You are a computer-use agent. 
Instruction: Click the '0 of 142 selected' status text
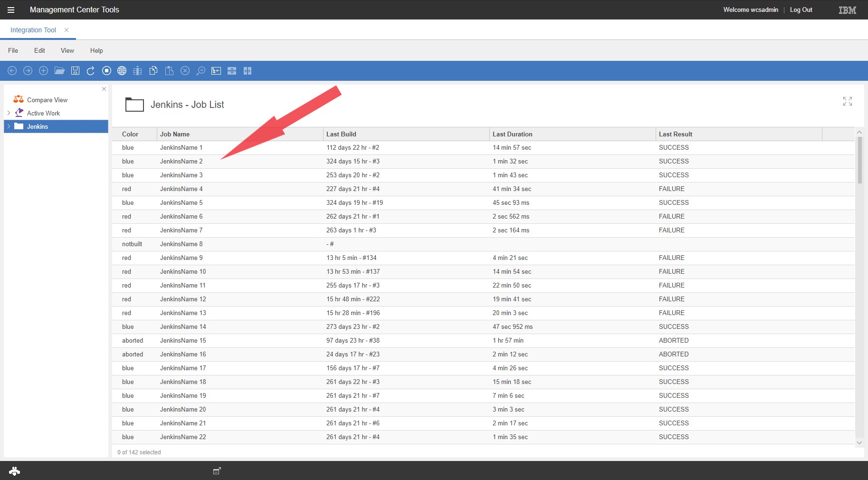point(139,452)
